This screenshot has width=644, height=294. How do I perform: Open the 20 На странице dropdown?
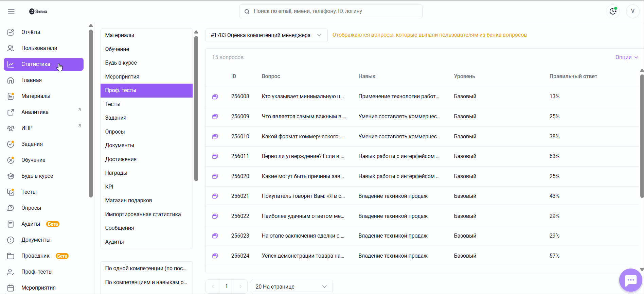coord(291,287)
